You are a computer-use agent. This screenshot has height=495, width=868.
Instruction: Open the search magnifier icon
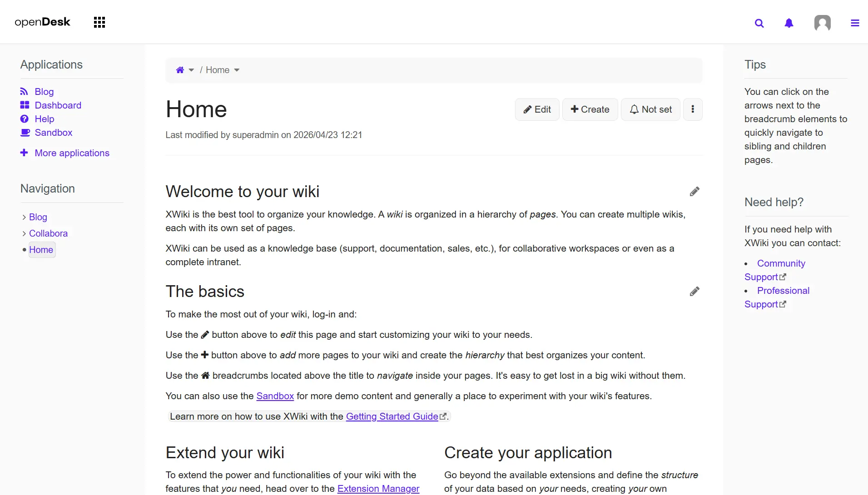coord(759,23)
